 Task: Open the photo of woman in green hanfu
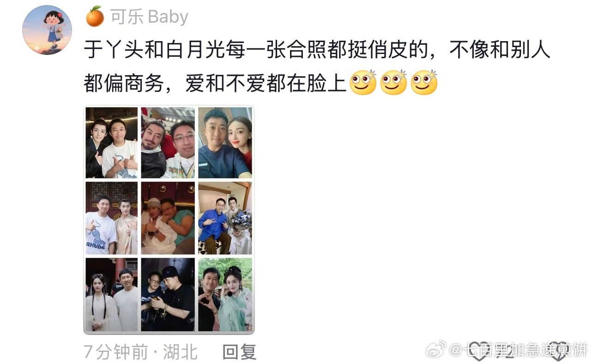click(225, 295)
